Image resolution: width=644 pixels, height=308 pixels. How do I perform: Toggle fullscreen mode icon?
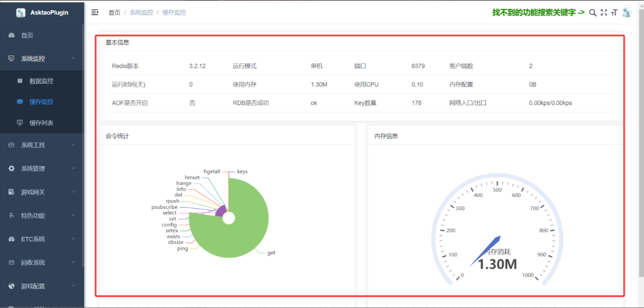pyautogui.click(x=604, y=13)
